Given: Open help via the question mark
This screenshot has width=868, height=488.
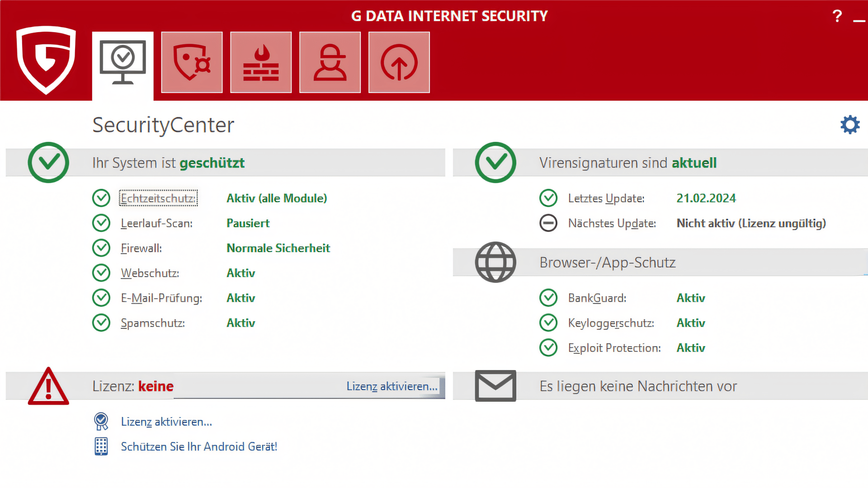Looking at the screenshot, I should tap(837, 16).
